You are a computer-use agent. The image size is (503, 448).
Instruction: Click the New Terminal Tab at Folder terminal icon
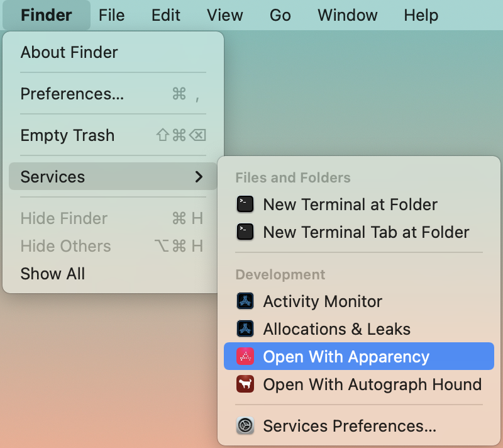pyautogui.click(x=245, y=232)
